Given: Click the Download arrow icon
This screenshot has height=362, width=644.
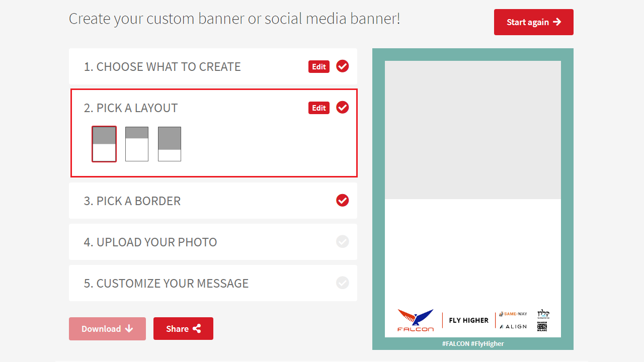Looking at the screenshot, I should pyautogui.click(x=129, y=329).
